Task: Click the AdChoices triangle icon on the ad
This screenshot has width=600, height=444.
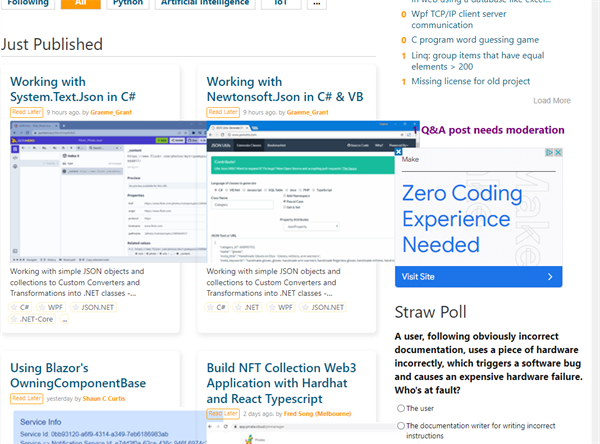Action: (x=549, y=152)
